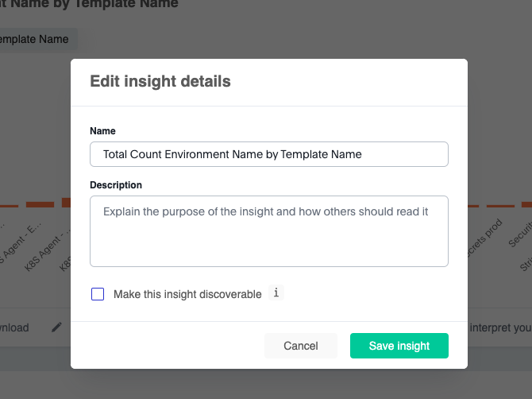Click the Name field label

coord(102,131)
